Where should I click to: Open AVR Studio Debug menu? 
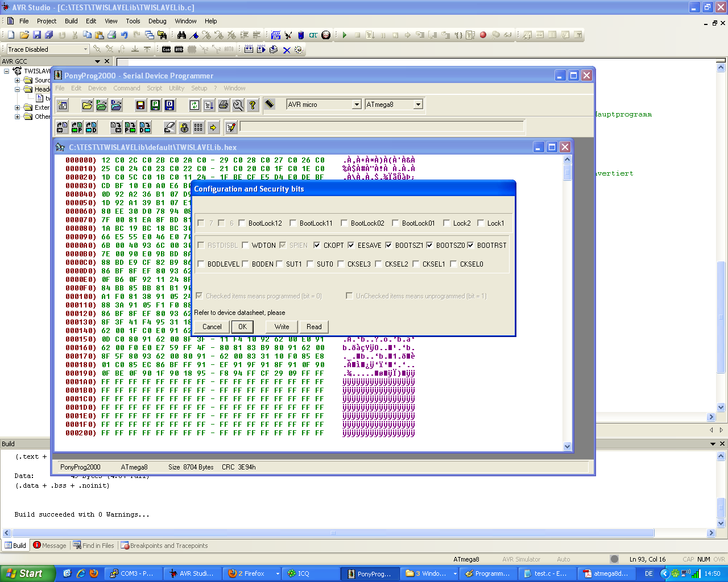pos(158,21)
